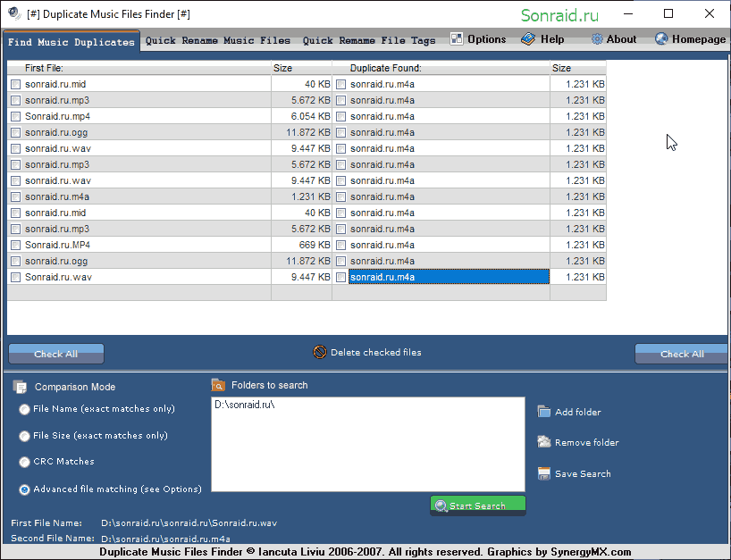Click the application icon in the title bar
The image size is (731, 560).
(x=14, y=13)
